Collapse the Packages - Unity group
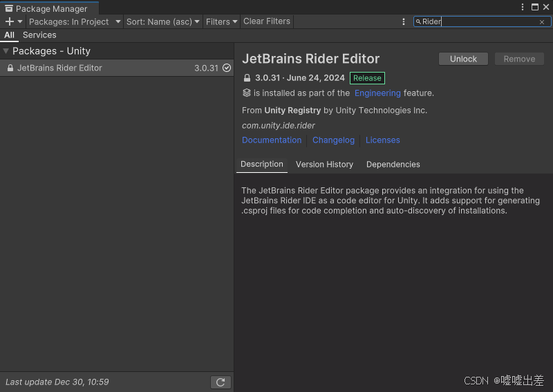Image resolution: width=553 pixels, height=392 pixels. (6, 50)
